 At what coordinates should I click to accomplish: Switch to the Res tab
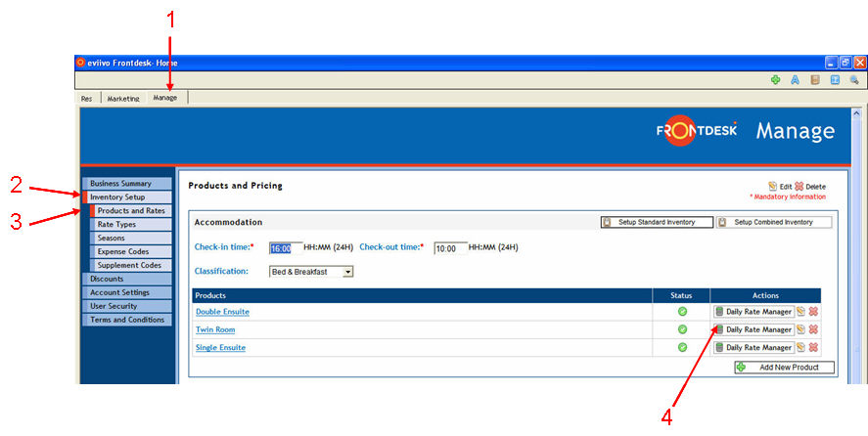(87, 98)
